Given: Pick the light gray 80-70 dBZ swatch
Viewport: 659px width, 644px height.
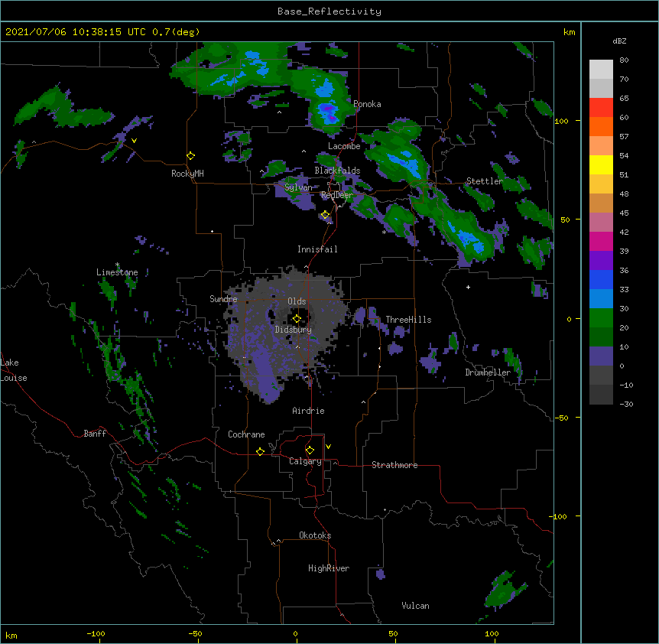Looking at the screenshot, I should click(601, 70).
